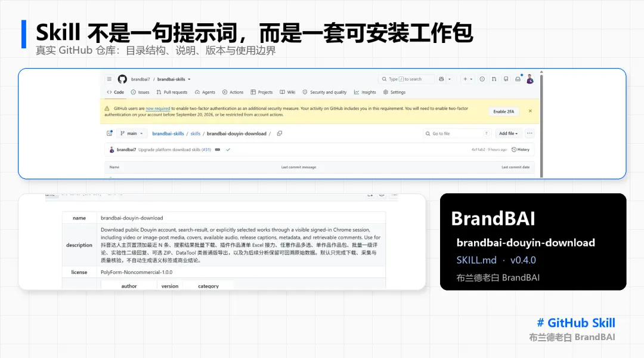Open the brandbai-skills repo name in header
This screenshot has width=644, height=358.
point(171,79)
